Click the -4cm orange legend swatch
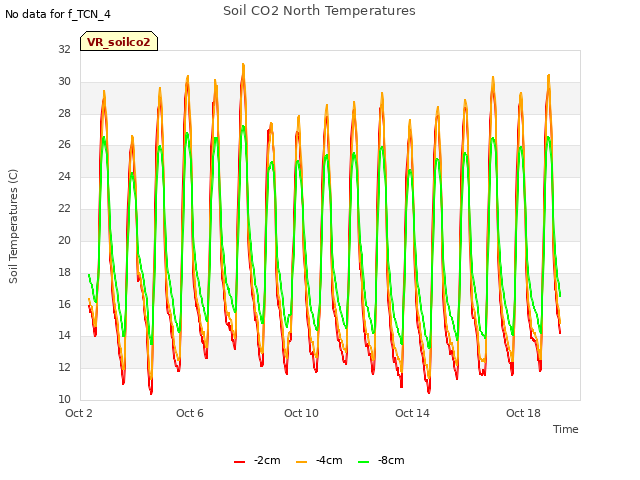640x480 pixels. 301,462
